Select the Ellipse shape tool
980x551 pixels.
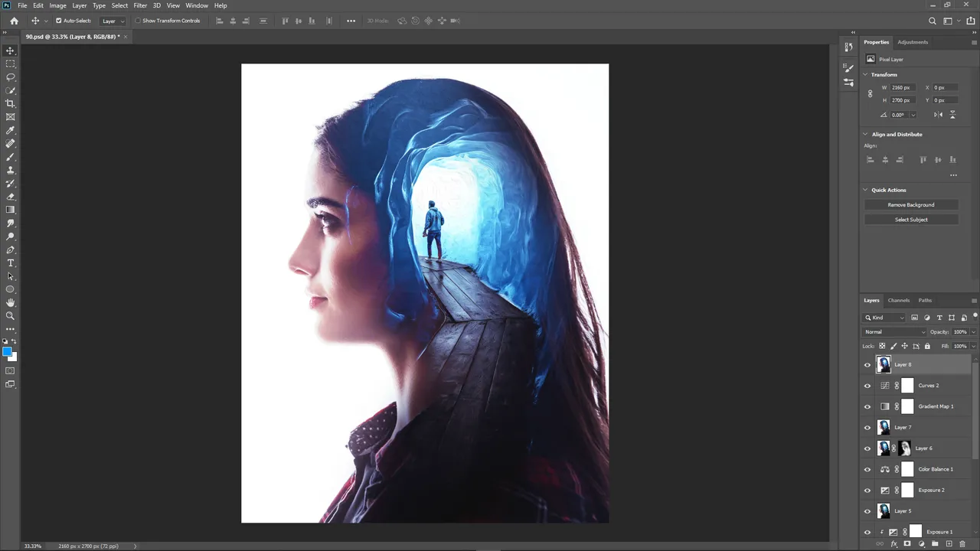click(10, 289)
